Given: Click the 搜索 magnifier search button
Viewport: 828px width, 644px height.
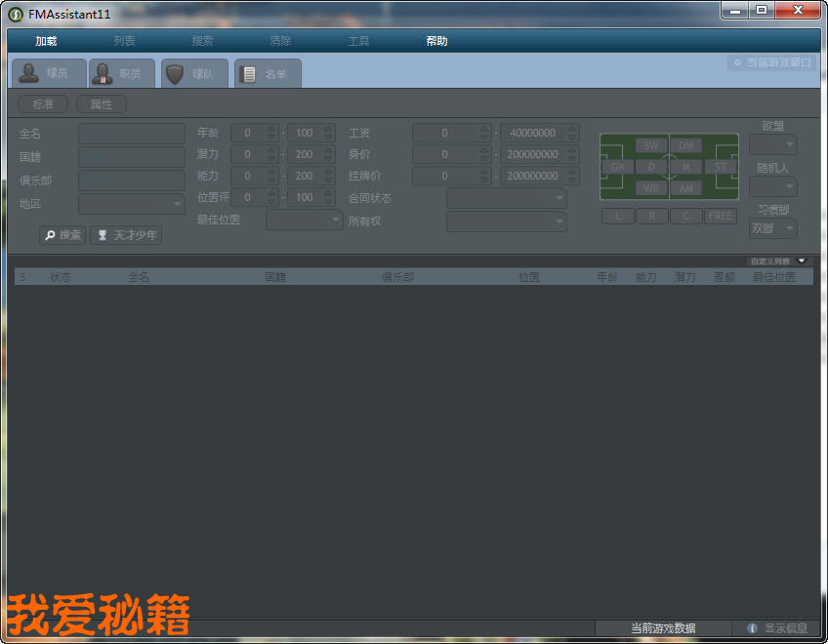Looking at the screenshot, I should [x=62, y=235].
